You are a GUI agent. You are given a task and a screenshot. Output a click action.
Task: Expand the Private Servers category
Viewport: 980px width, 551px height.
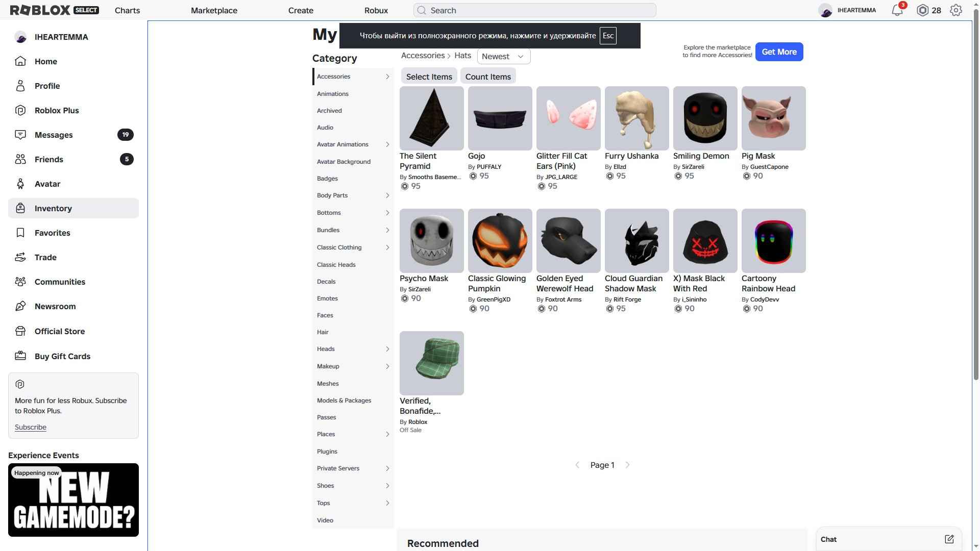tap(387, 468)
